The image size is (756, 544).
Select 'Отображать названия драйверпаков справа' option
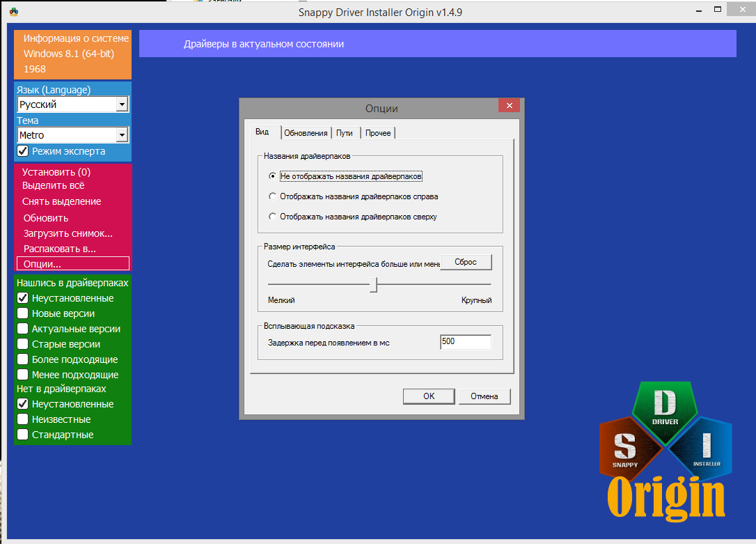[272, 196]
